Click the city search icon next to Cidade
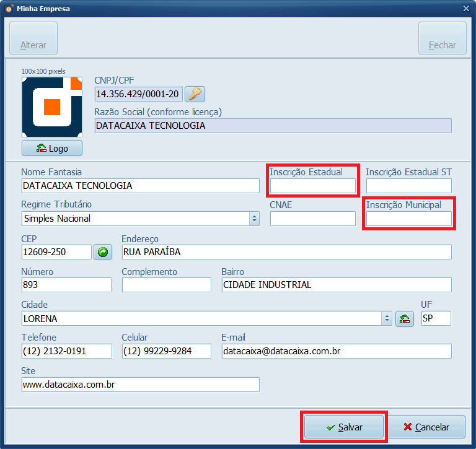476x449 pixels. [404, 318]
